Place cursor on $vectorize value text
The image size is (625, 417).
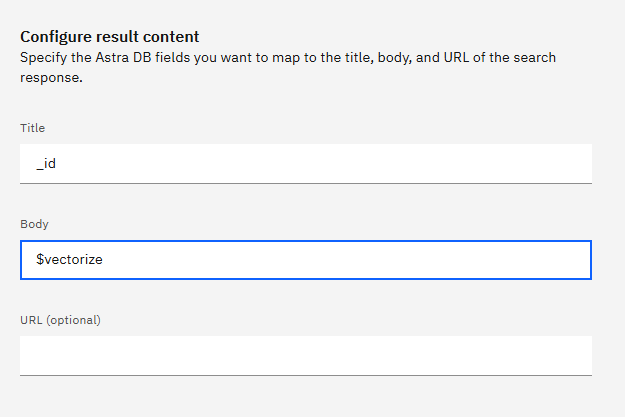click(x=70, y=259)
